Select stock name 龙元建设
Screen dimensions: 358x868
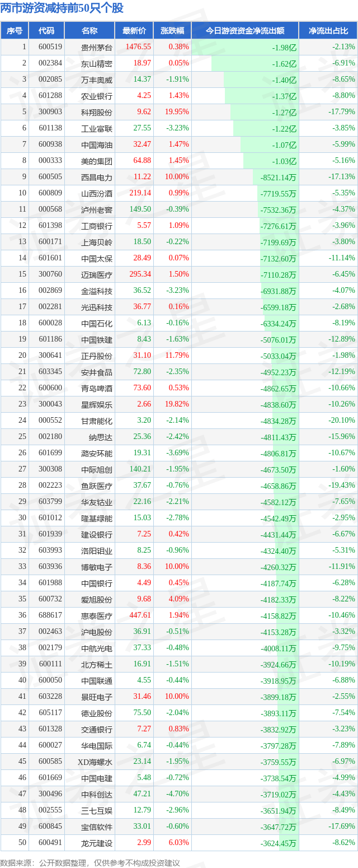click(97, 843)
